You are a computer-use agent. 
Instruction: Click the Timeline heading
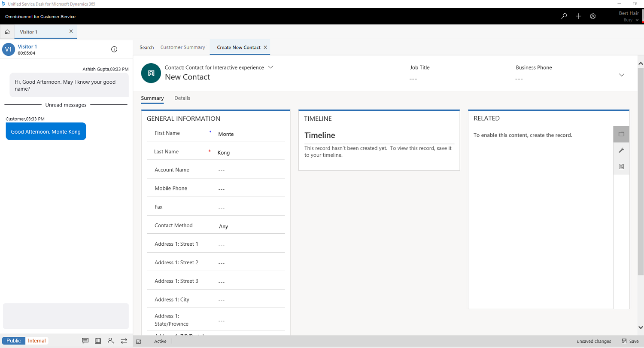(x=320, y=135)
